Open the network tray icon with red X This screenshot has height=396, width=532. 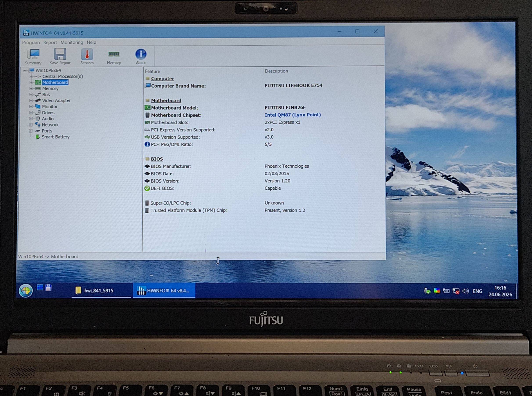click(456, 291)
